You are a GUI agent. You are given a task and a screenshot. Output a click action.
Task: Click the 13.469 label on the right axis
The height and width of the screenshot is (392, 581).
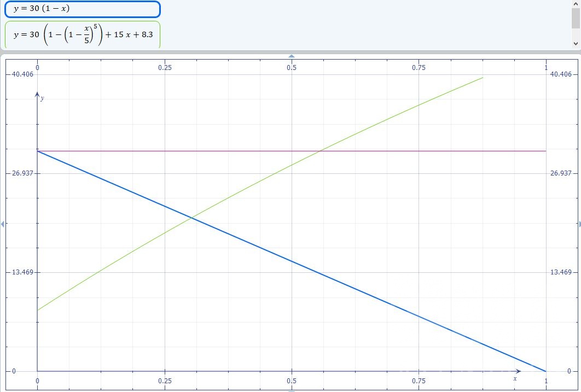point(561,272)
